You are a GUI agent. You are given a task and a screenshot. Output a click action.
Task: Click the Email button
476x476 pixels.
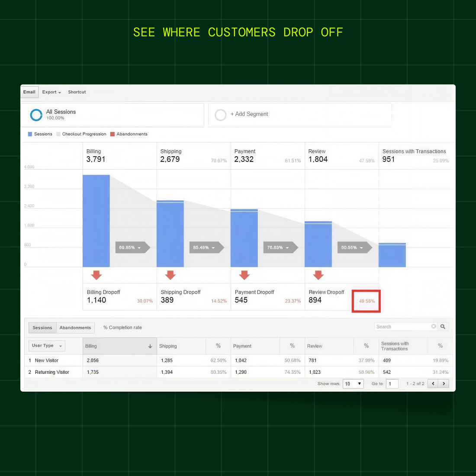click(x=29, y=92)
